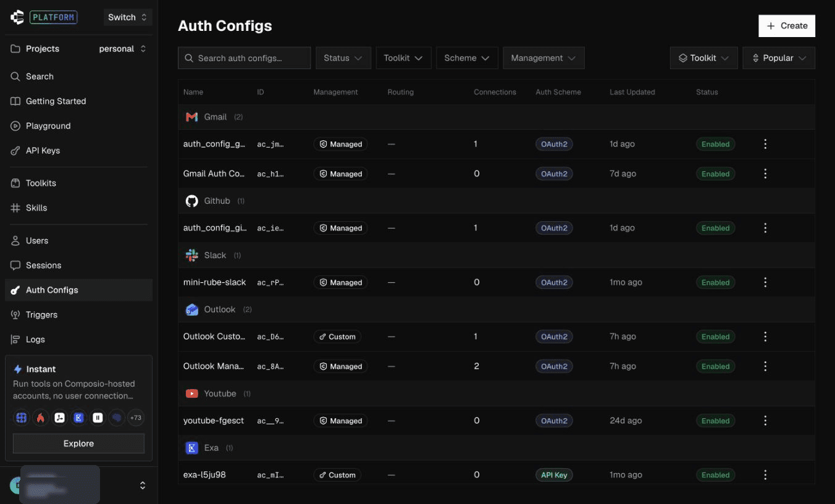Open the Popular sort dropdown
The height and width of the screenshot is (504, 835).
pyautogui.click(x=779, y=58)
